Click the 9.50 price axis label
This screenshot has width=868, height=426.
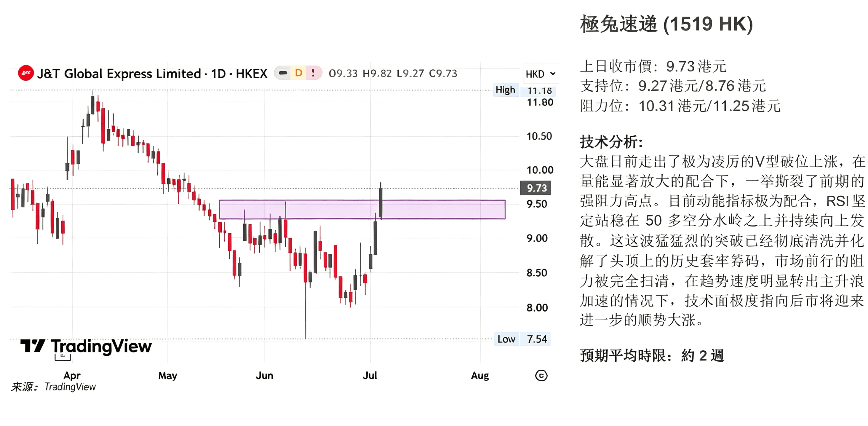[537, 204]
